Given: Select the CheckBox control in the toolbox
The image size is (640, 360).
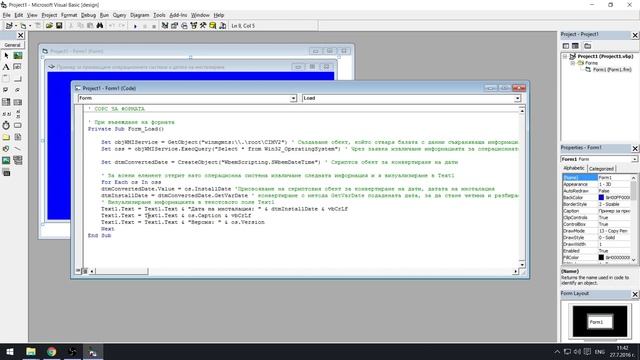Looking at the screenshot, I should [x=6, y=90].
